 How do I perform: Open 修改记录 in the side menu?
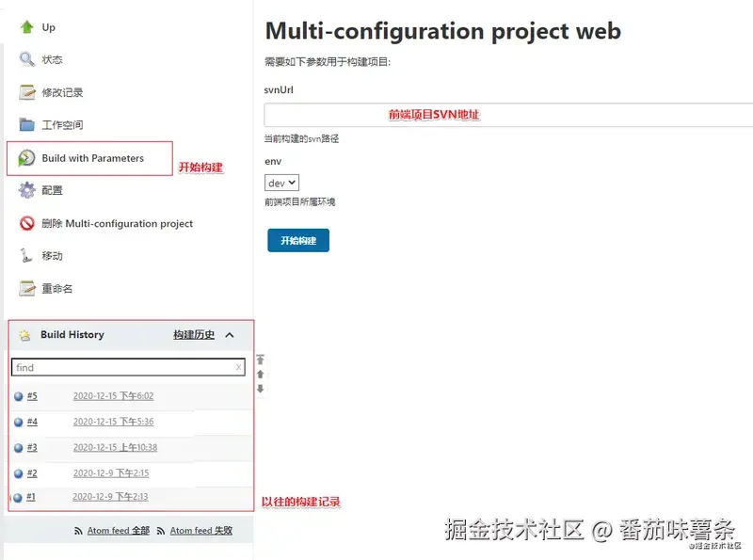62,92
